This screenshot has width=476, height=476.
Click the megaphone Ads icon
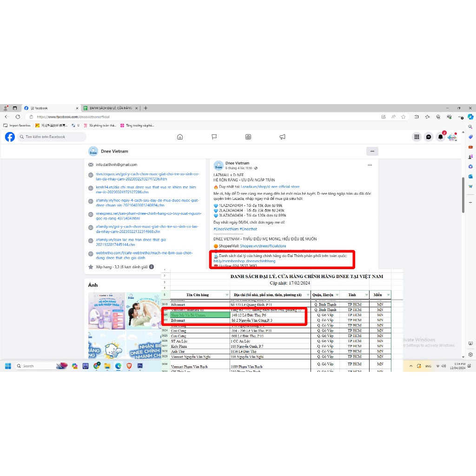pos(282,137)
